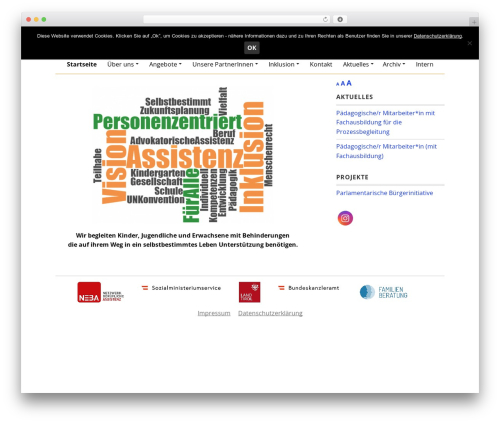Image resolution: width=500 pixels, height=423 pixels.
Task: Click the AKTUELLES sidebar heading
Action: pyautogui.click(x=354, y=97)
